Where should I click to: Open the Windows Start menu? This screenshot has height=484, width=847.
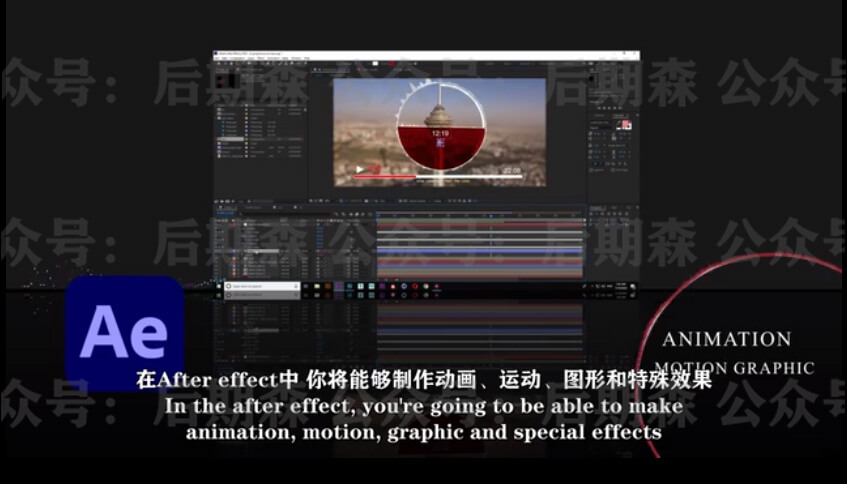pos(219,286)
